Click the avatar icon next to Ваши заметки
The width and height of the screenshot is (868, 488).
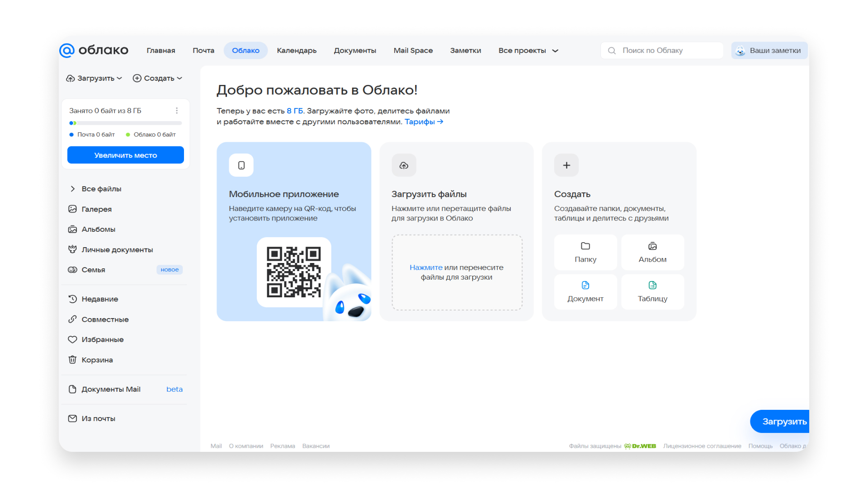pos(741,51)
